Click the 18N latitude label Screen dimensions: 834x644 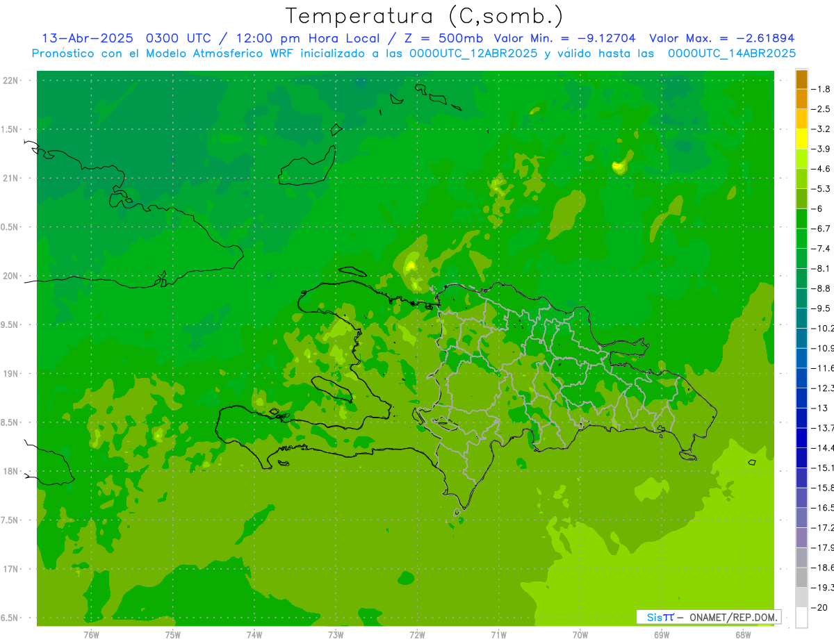pos(12,472)
